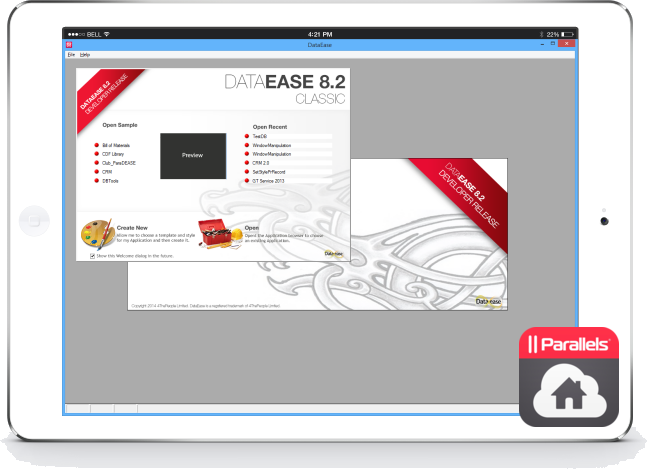This screenshot has height=469, width=647.
Task: Open the File menu
Action: click(71, 55)
